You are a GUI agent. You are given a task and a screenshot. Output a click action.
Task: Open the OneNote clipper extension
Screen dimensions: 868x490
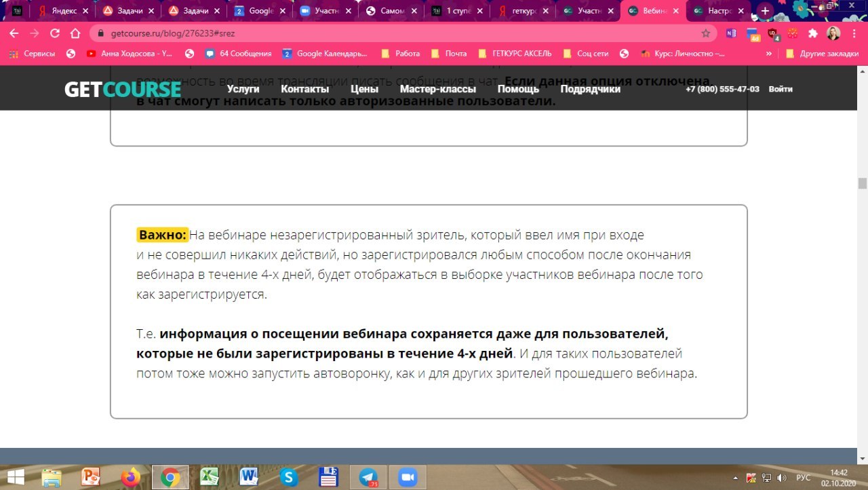click(x=731, y=33)
